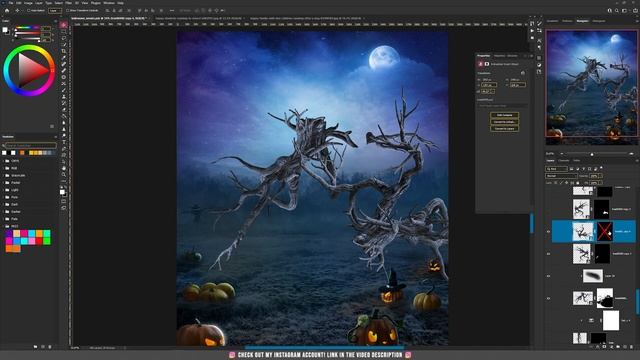The width and height of the screenshot is (640, 360).
Task: Switch to the Histogram tab
Action: 599,21
